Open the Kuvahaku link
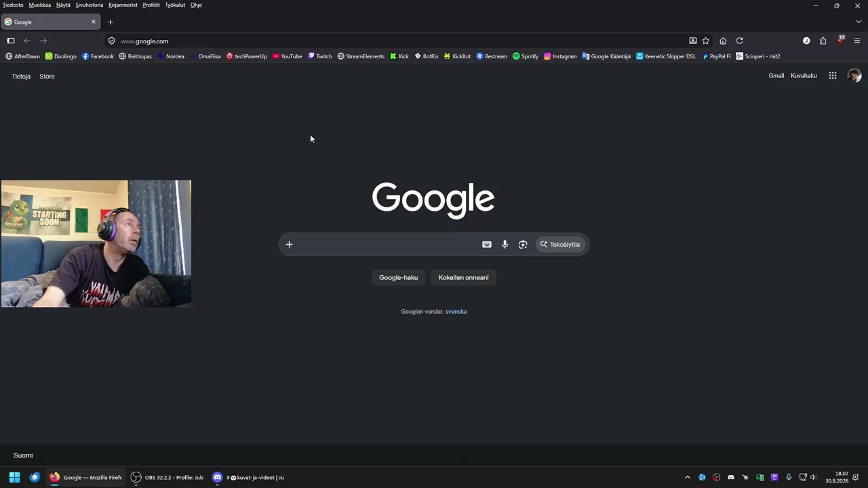The width and height of the screenshot is (868, 488). (804, 76)
